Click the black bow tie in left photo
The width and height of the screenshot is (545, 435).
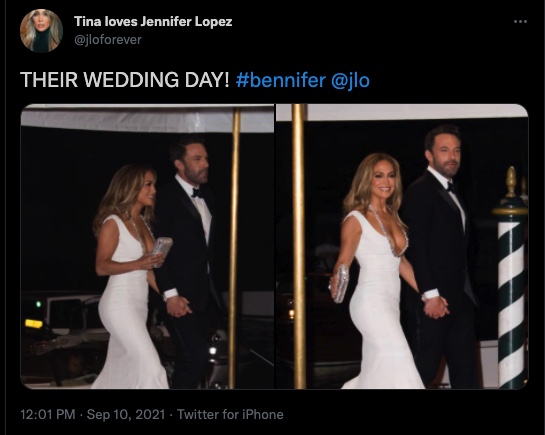coord(197,192)
